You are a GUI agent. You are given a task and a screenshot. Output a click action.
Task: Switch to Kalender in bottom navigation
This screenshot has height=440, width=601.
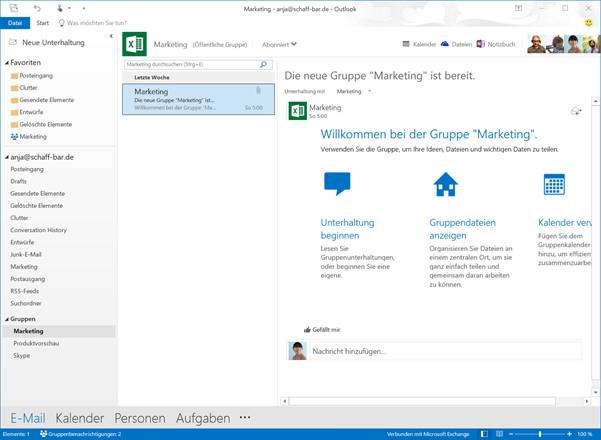pos(80,418)
